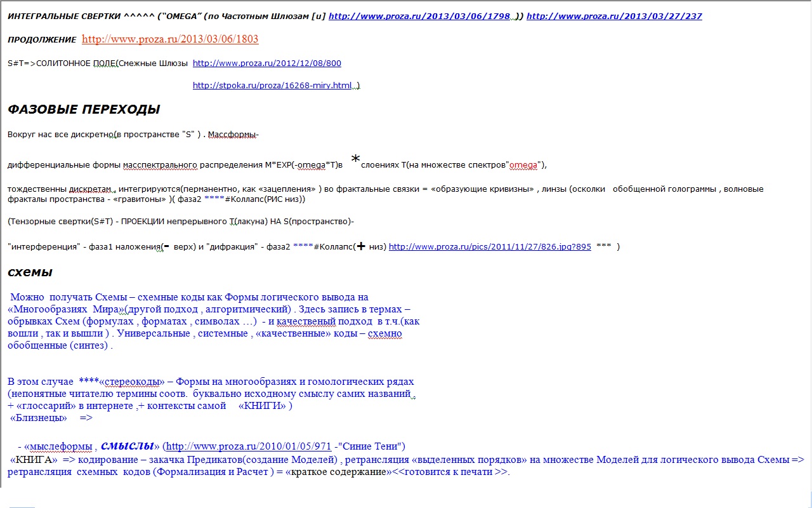This screenshot has width=812, height=508.
Task: Open the stpoka.ru 16268-miry.html link
Action: tap(276, 86)
